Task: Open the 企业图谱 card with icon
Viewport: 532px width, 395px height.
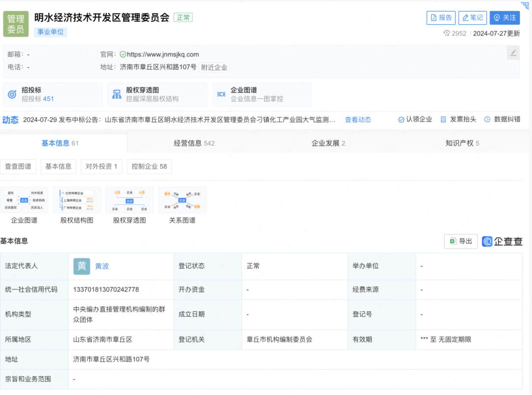Action: 262,94
